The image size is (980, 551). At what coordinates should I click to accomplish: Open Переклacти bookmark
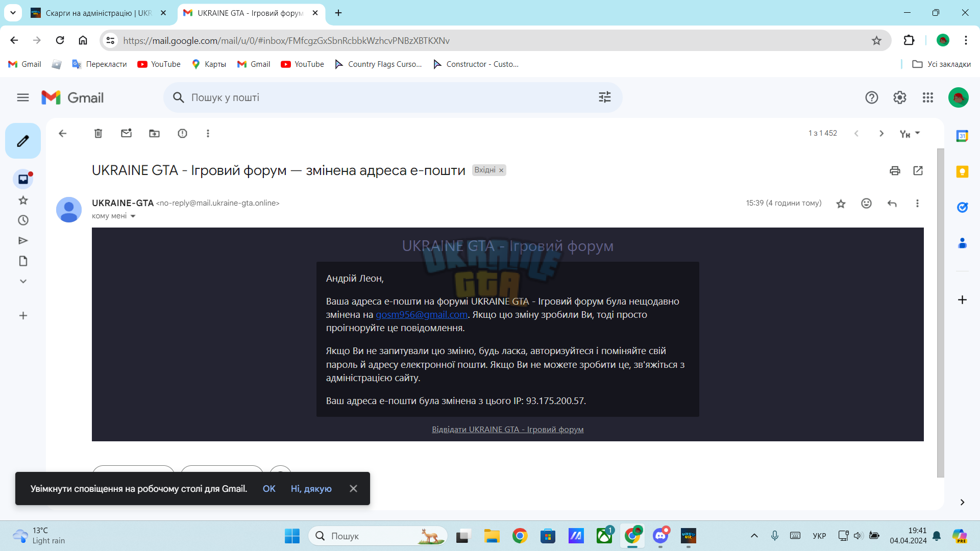coord(100,64)
